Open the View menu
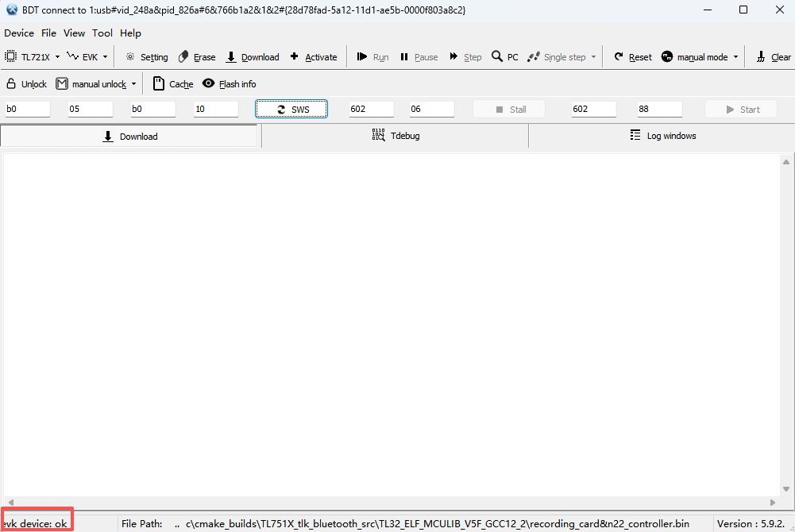Screen dimensions: 795x532 pos(74,33)
